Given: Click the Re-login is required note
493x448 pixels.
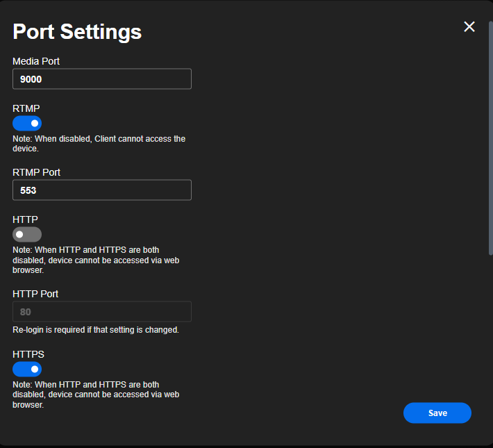Looking at the screenshot, I should pyautogui.click(x=96, y=330).
